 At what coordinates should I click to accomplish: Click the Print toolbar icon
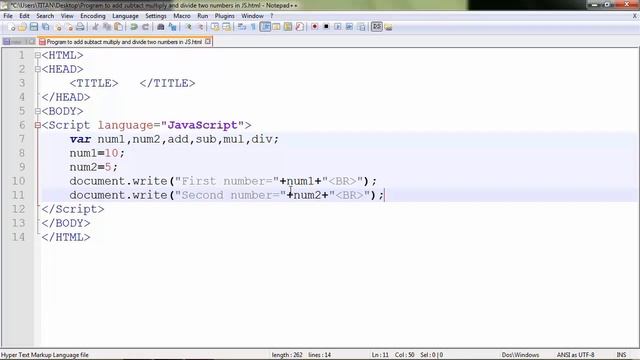click(x=80, y=27)
